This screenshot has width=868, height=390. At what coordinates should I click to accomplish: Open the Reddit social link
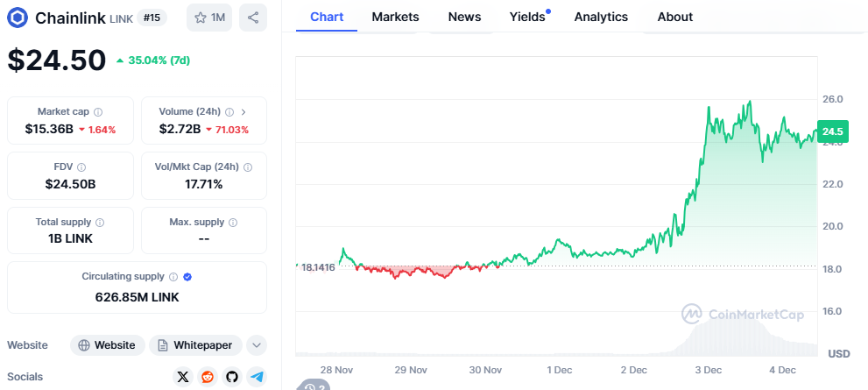tap(208, 377)
